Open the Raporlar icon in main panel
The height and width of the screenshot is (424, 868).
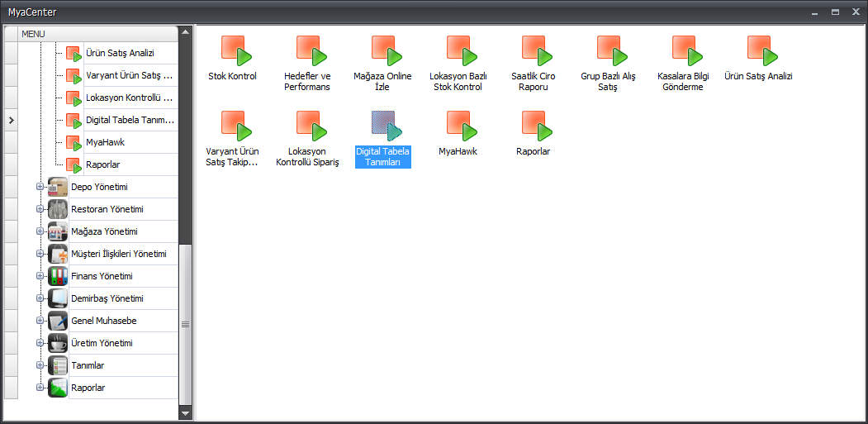click(538, 126)
